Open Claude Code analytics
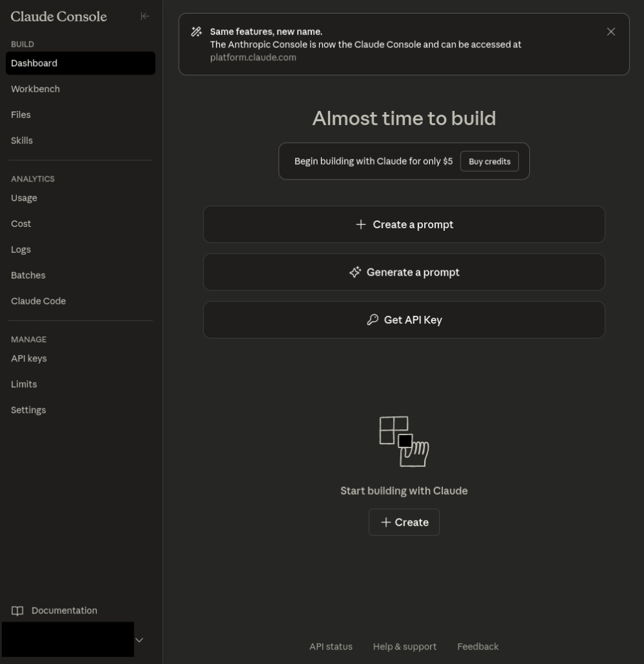Viewport: 644px width, 664px height. click(38, 301)
